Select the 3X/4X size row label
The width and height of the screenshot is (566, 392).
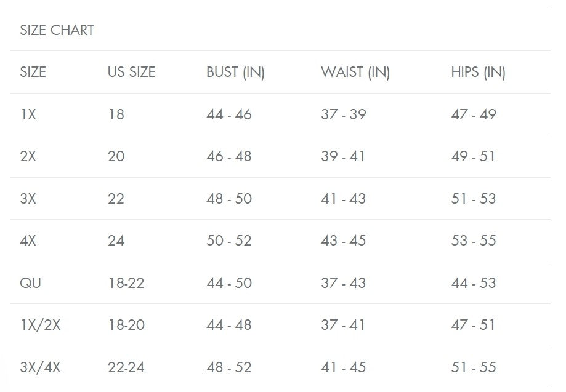tap(40, 367)
